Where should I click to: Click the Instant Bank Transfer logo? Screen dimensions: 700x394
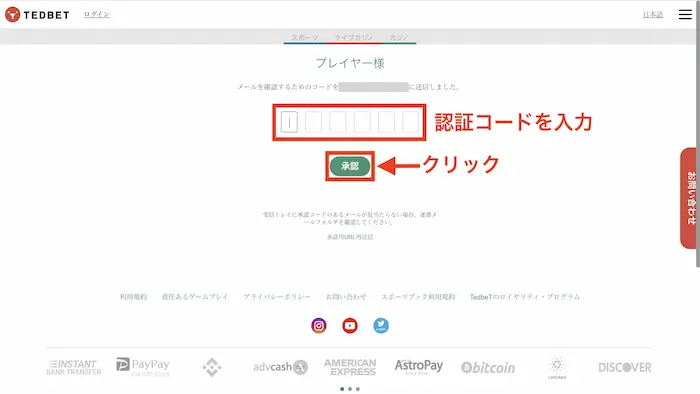[x=74, y=367]
